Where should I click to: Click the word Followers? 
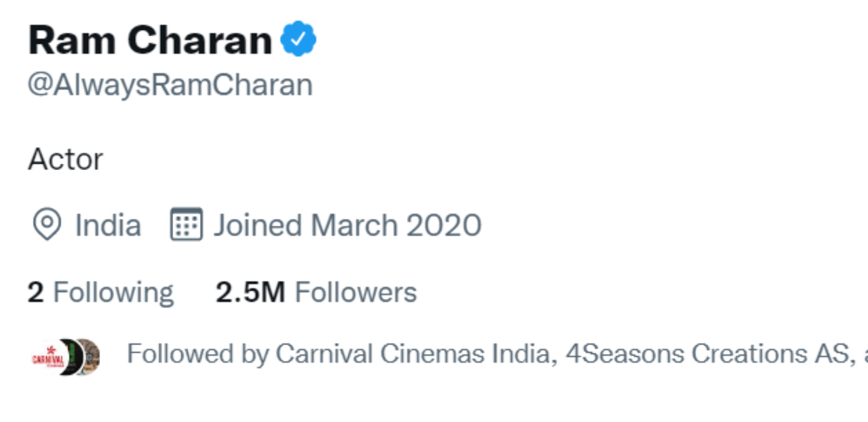coord(355,293)
